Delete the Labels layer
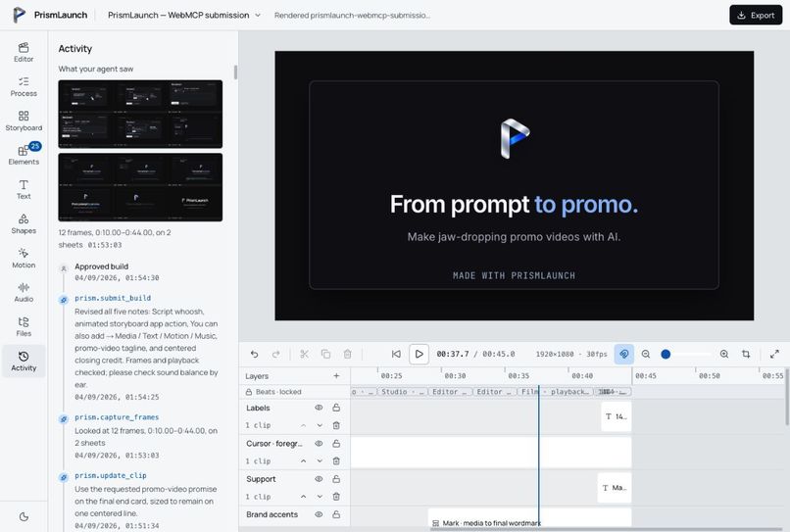The height and width of the screenshot is (532, 790). 336,425
